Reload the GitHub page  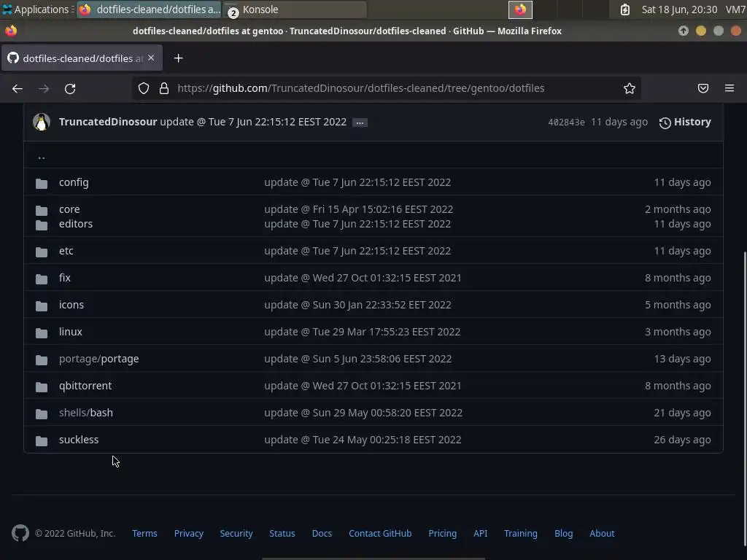point(70,88)
